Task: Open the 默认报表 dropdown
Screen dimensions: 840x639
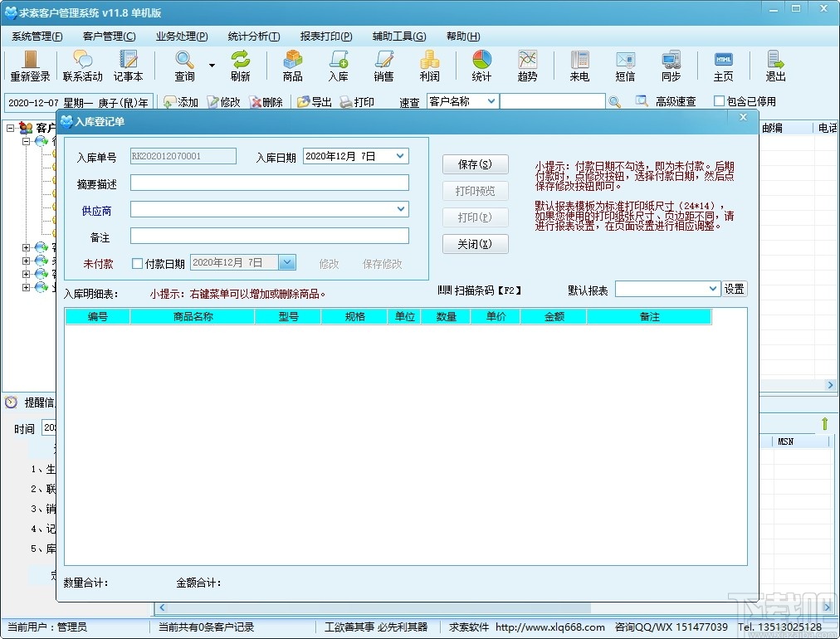Action: click(x=712, y=289)
